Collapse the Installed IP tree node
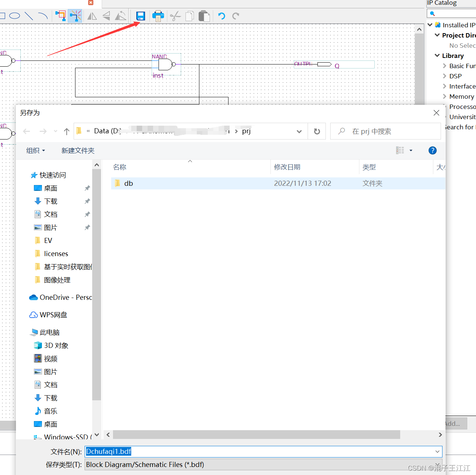 click(430, 25)
